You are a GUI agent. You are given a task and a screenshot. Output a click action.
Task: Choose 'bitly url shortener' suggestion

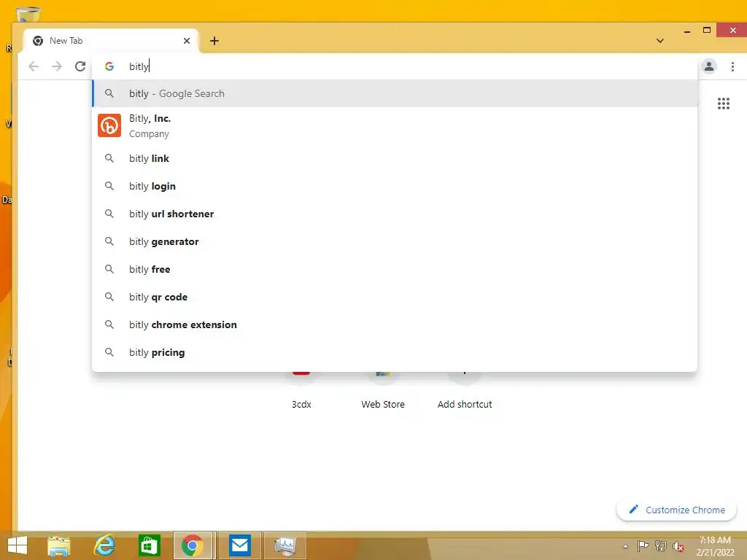395,214
